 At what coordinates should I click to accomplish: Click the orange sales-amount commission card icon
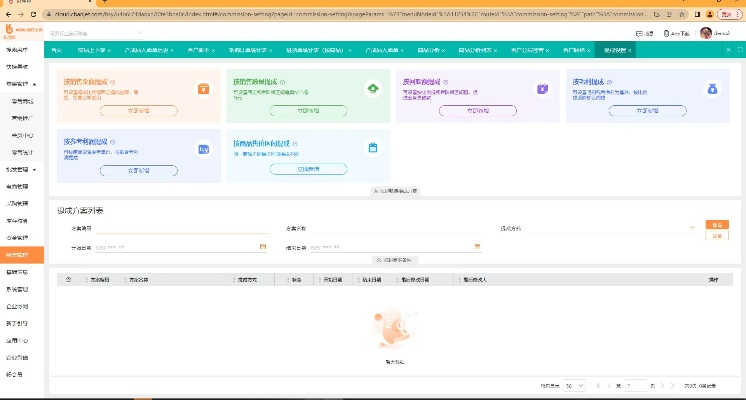203,89
